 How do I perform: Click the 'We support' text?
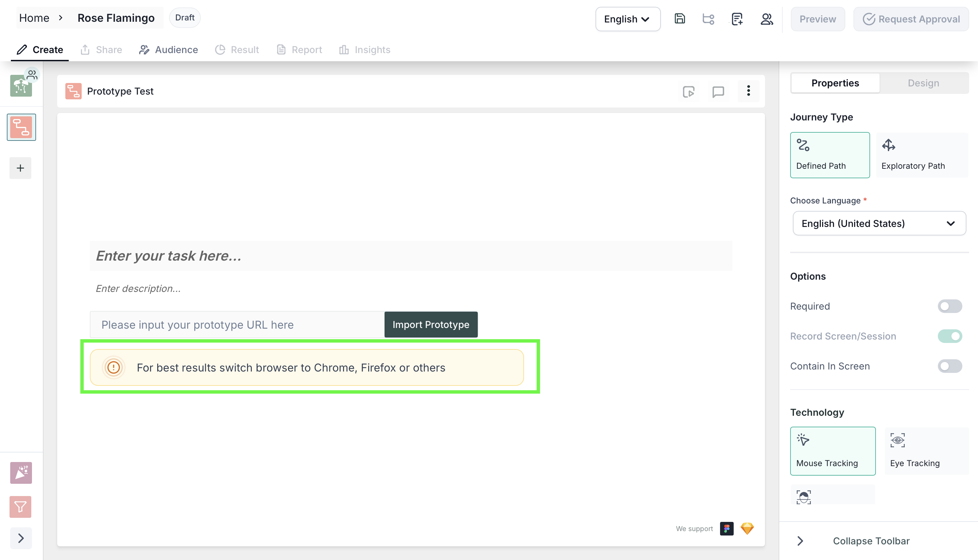pos(694,529)
